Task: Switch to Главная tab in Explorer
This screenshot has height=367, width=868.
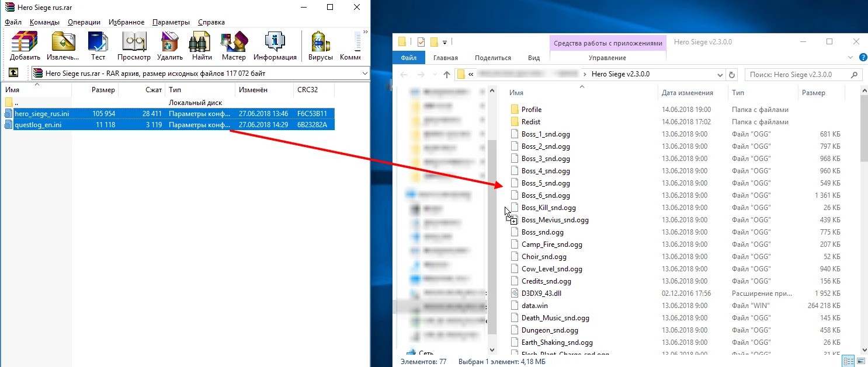Action: click(446, 58)
